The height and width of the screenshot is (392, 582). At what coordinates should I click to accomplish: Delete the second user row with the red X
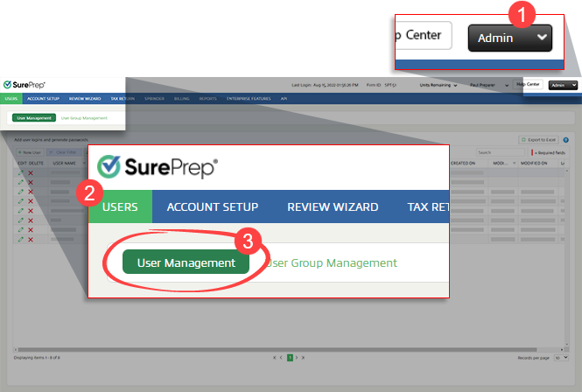(31, 182)
